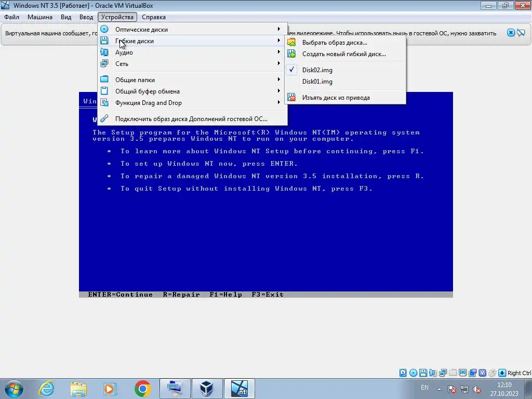Expand the Общий буфер обмена submenu arrow
Image resolution: width=532 pixels, height=399 pixels.
[x=278, y=91]
